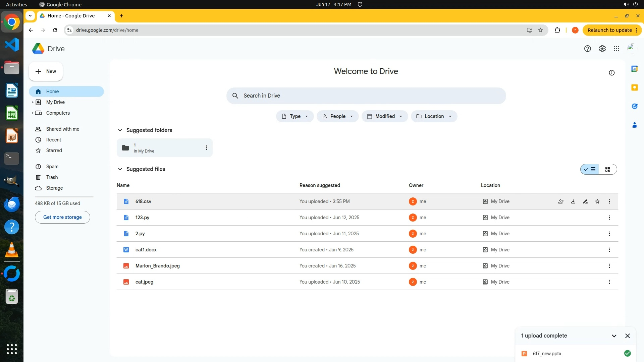Open the Help question mark icon
The width and height of the screenshot is (644, 362).
(588, 49)
